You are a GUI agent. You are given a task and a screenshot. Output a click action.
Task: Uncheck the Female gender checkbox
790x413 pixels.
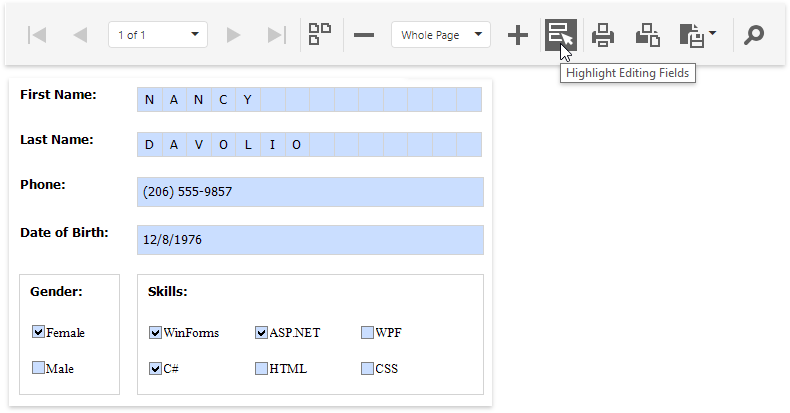coord(39,332)
